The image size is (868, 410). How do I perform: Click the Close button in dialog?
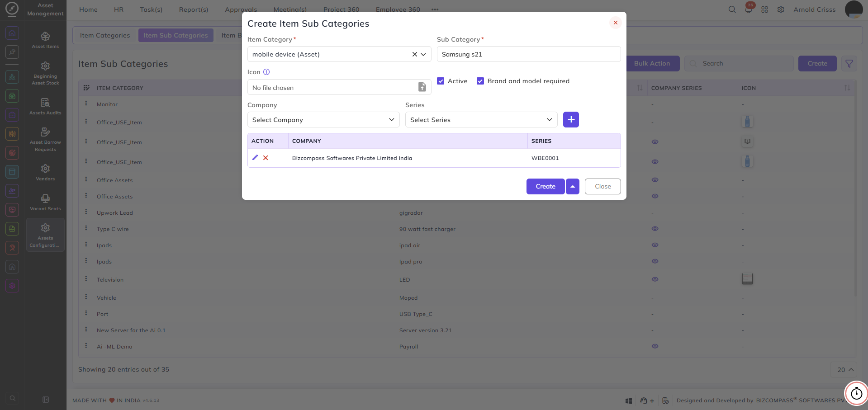tap(603, 186)
